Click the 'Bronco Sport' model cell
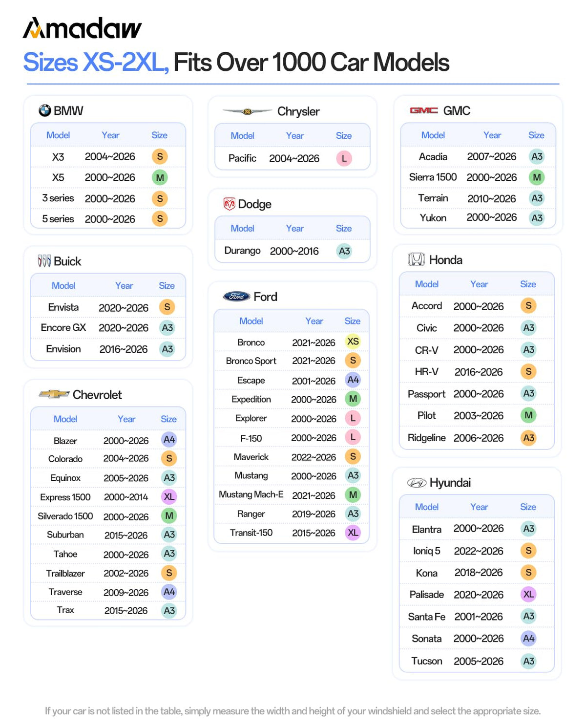586x728 pixels. [251, 361]
